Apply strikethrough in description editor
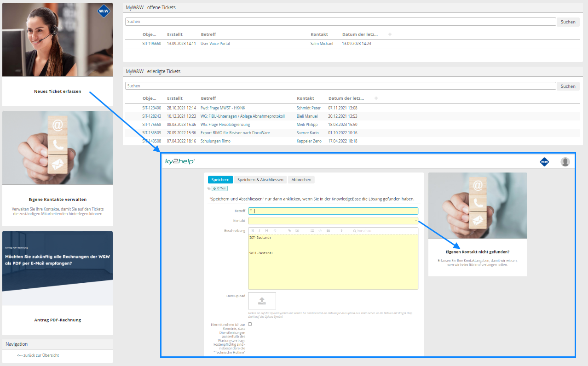 [x=275, y=231]
